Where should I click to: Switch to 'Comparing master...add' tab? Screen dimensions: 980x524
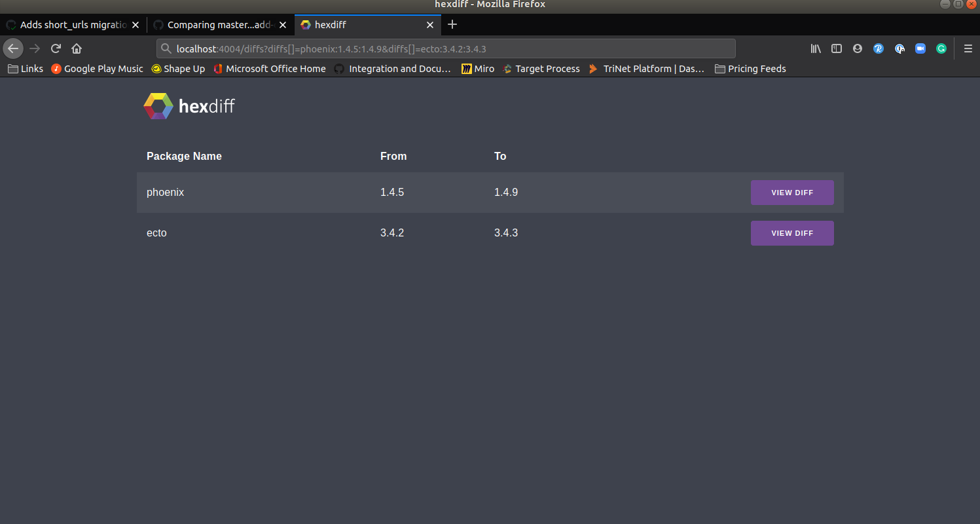219,25
